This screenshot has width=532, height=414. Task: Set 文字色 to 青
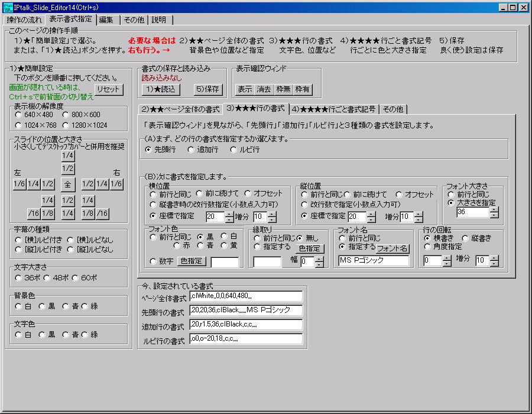pos(70,335)
